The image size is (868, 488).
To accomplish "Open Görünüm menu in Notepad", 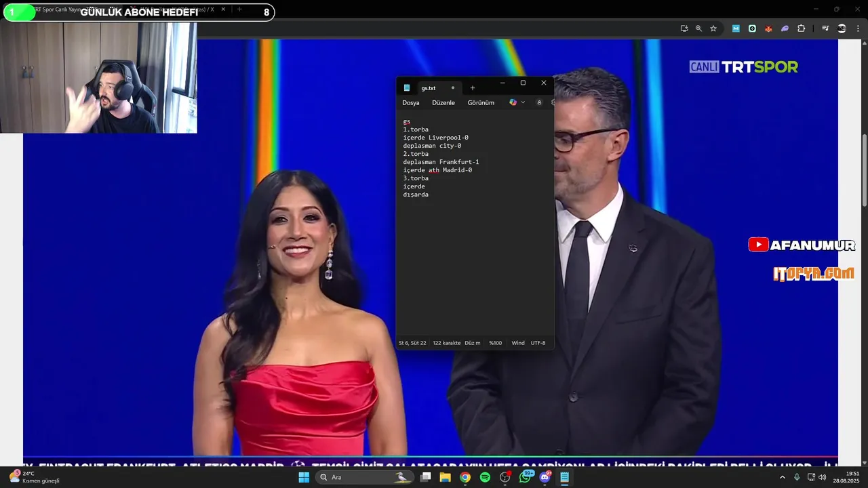I will click(481, 102).
